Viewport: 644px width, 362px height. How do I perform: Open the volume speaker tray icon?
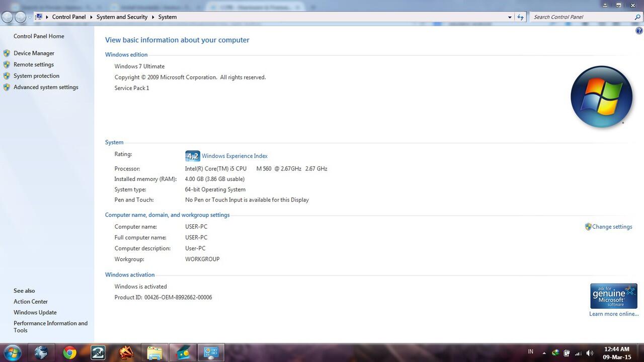click(x=590, y=353)
